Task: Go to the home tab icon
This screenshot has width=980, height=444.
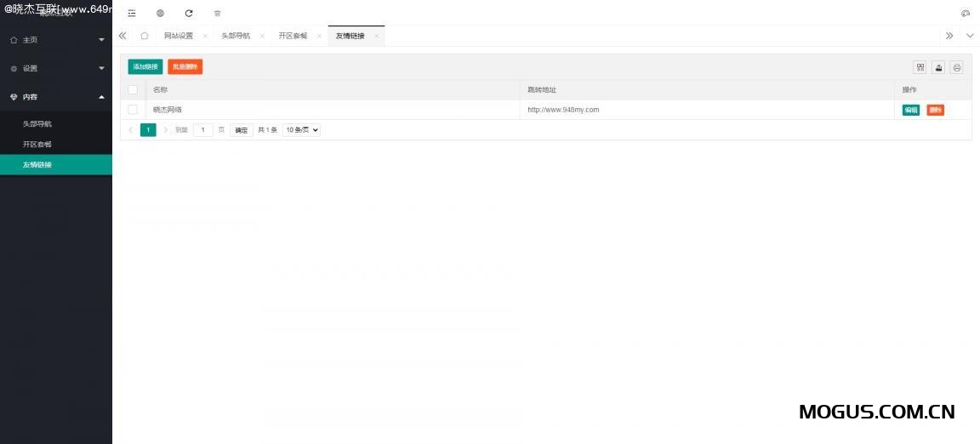Action: tap(145, 36)
